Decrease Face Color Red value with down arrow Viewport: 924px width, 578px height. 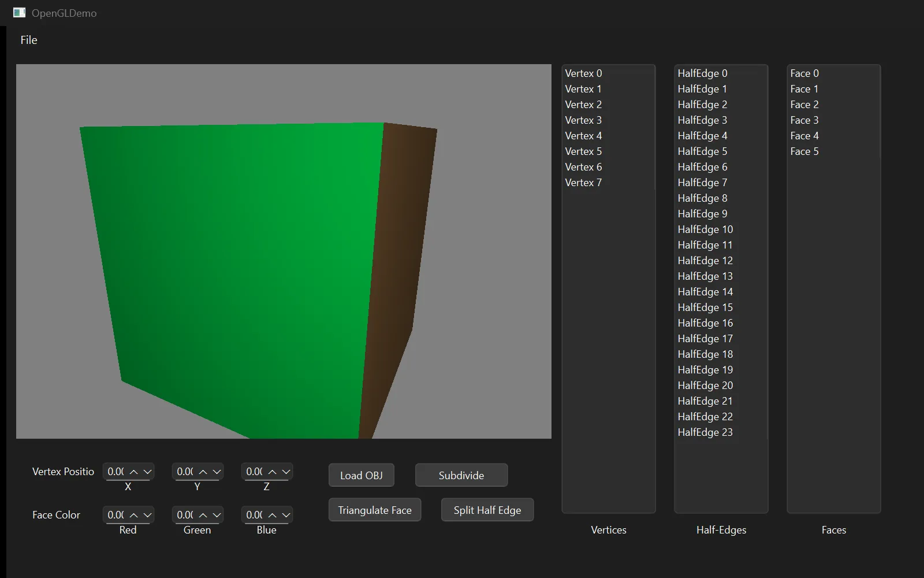point(148,515)
